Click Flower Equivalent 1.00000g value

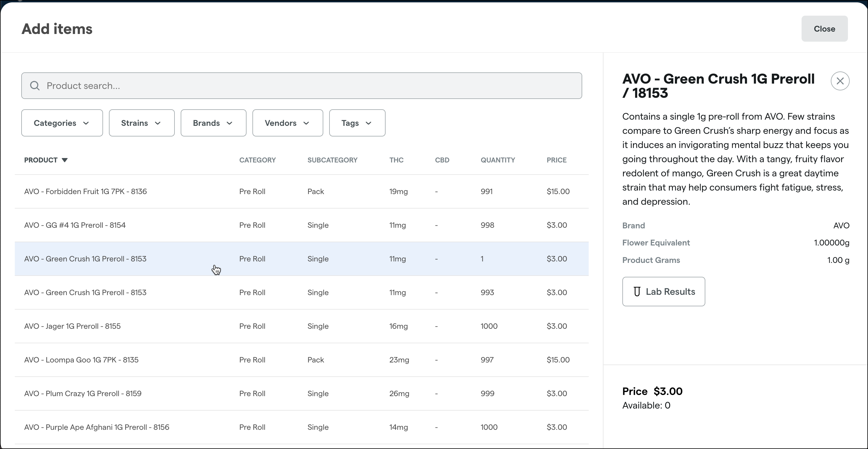831,243
